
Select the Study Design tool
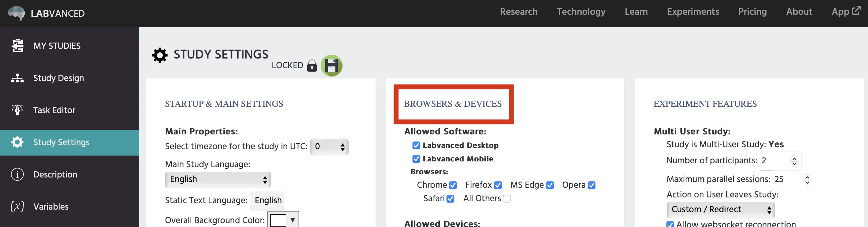(58, 78)
